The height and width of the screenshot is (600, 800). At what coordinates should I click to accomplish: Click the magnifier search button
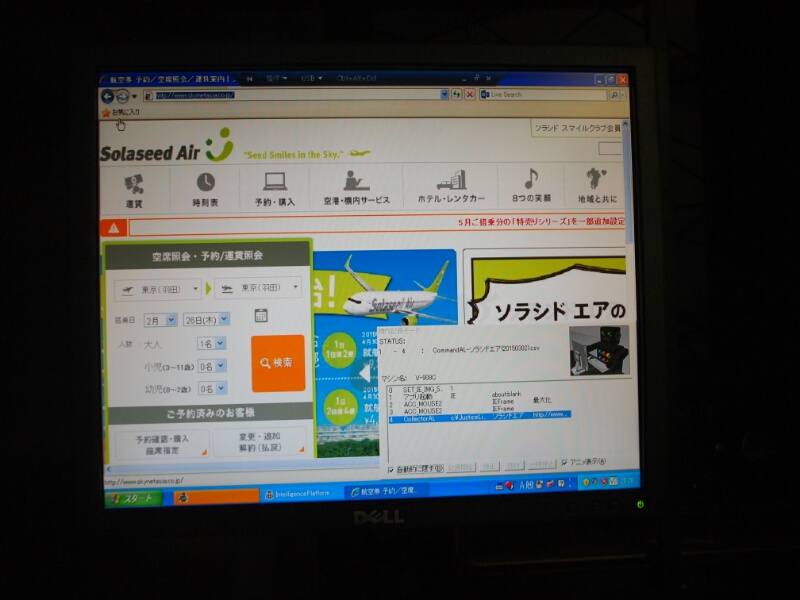coord(614,94)
